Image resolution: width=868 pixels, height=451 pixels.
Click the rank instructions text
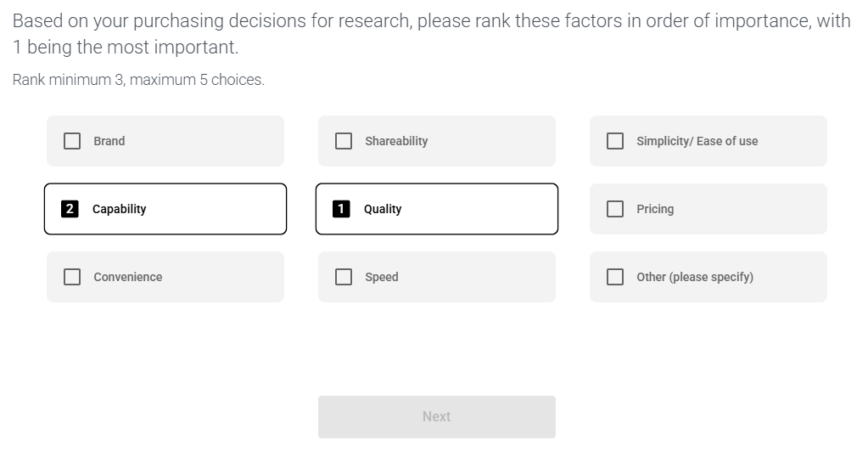click(138, 80)
